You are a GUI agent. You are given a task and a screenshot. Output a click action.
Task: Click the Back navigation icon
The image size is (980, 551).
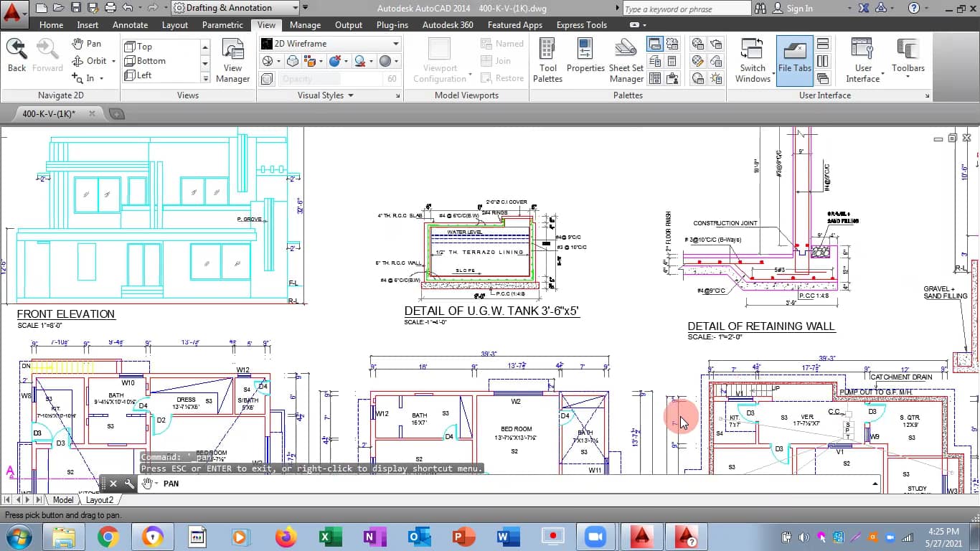tap(17, 55)
